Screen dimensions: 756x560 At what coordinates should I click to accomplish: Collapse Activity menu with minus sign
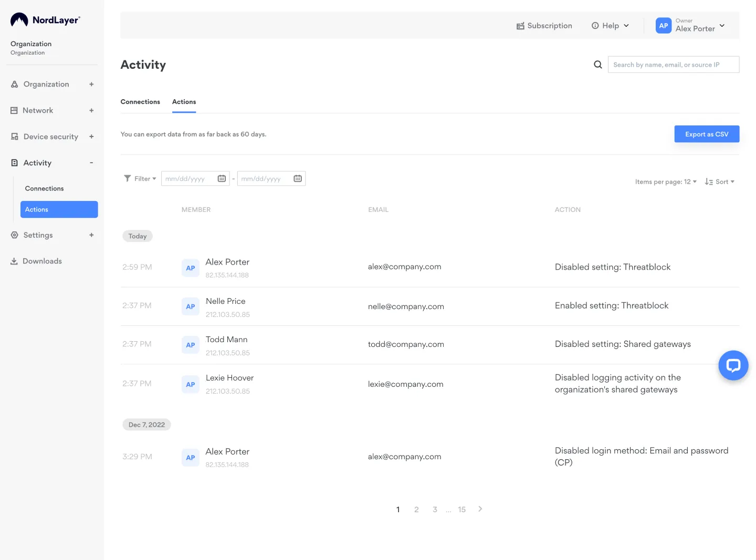[91, 163]
